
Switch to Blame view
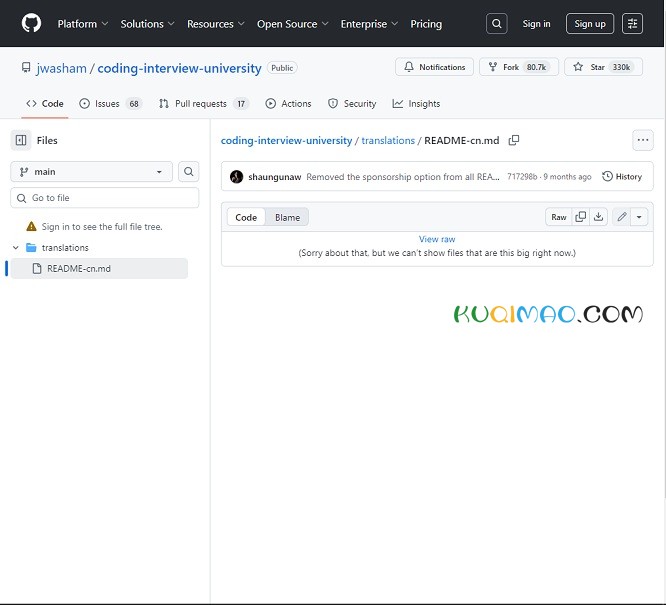click(x=287, y=217)
